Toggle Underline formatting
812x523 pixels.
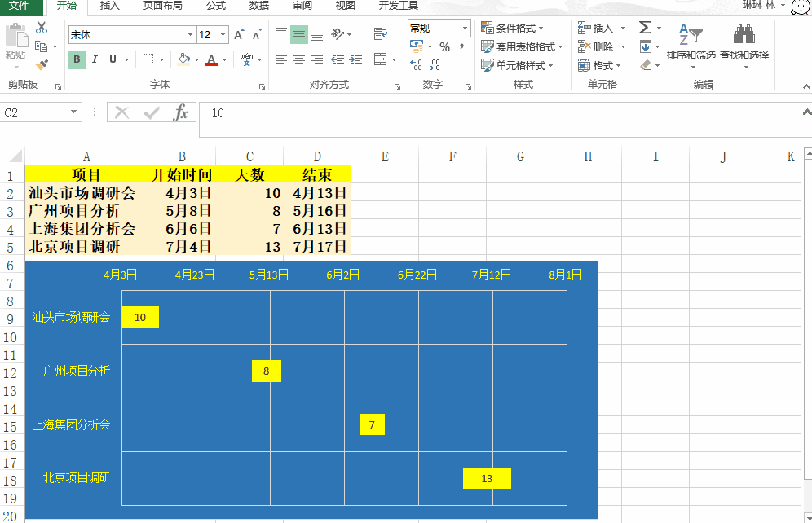pos(113,59)
